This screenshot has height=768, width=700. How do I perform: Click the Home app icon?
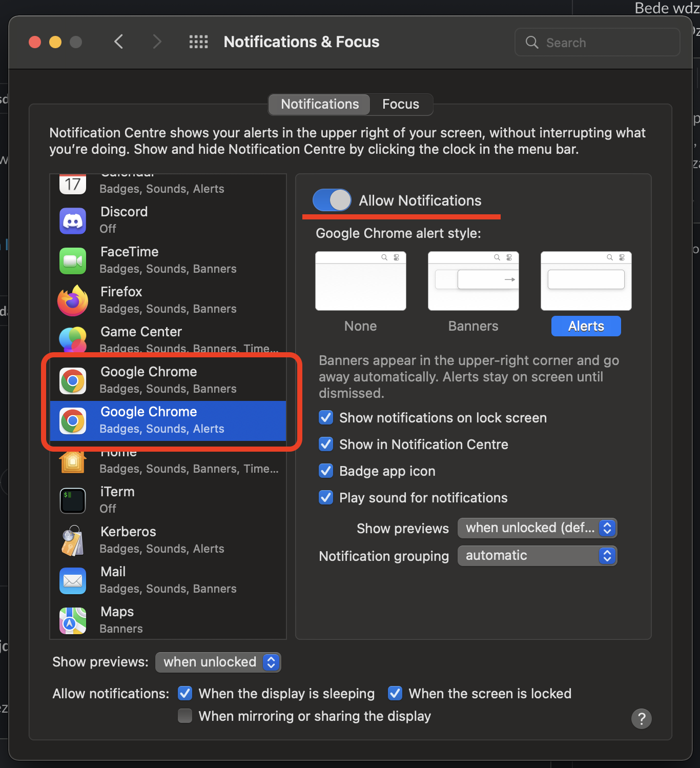(73, 461)
